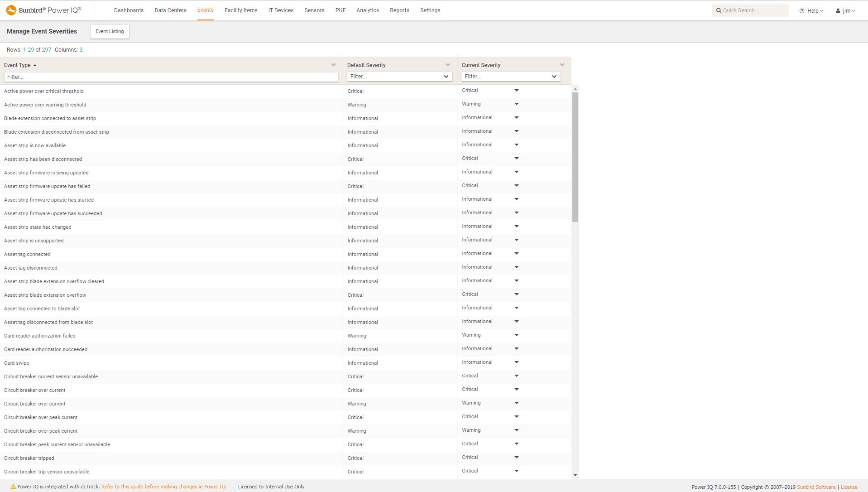Click the magnifier icon in Quick Search
This screenshot has height=492, width=868.
(x=719, y=10)
